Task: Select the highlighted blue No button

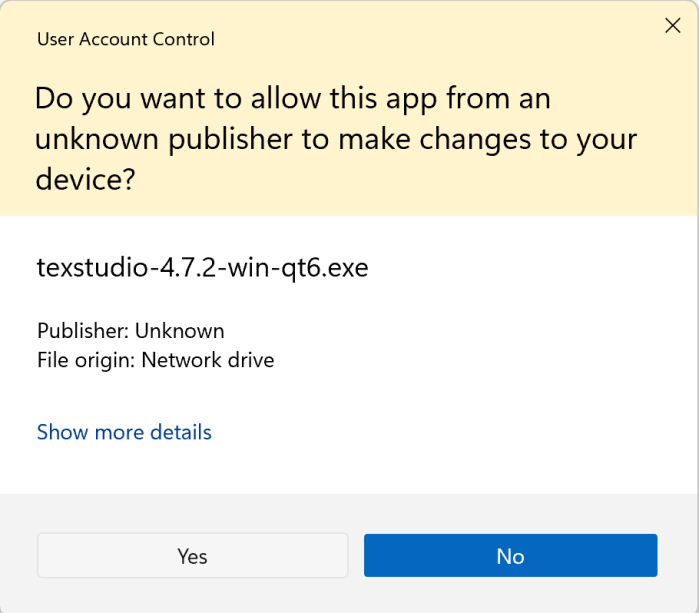Action: click(510, 556)
